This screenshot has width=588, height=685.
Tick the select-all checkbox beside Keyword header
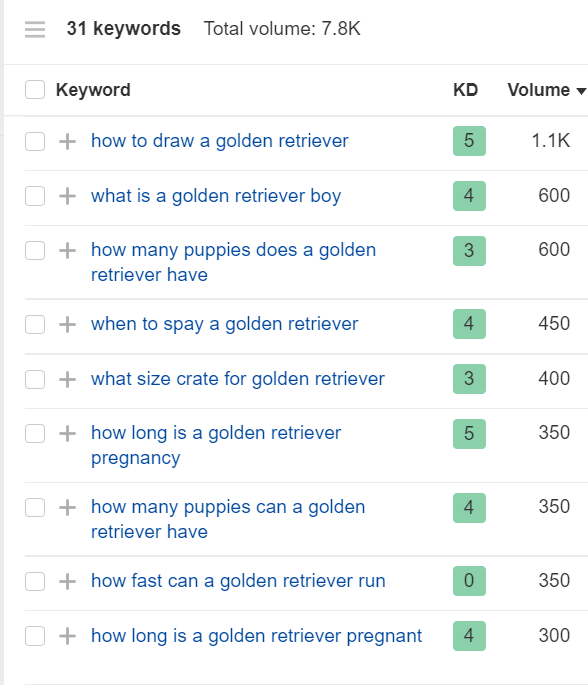(35, 90)
